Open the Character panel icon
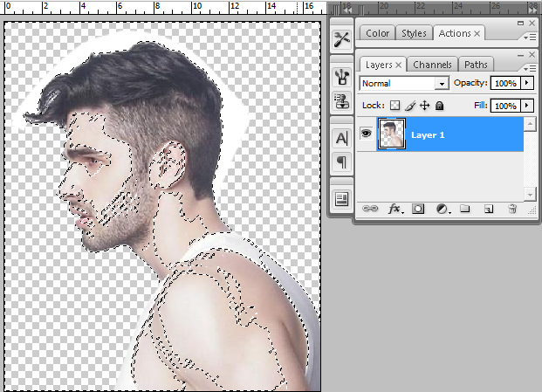 [x=341, y=138]
